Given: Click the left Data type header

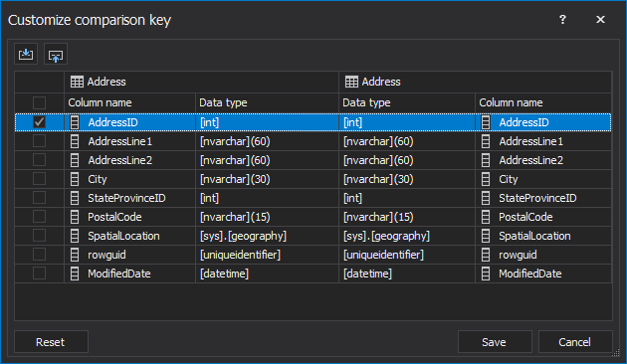Looking at the screenshot, I should point(267,102).
